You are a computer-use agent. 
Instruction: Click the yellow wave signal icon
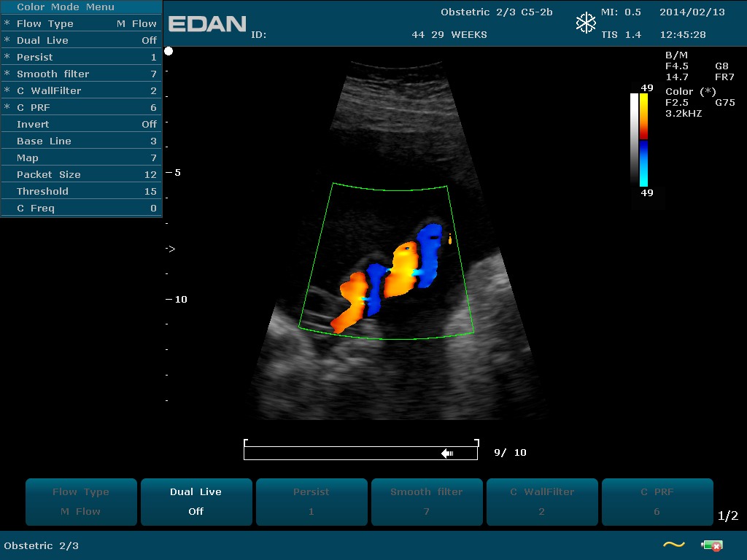(673, 545)
